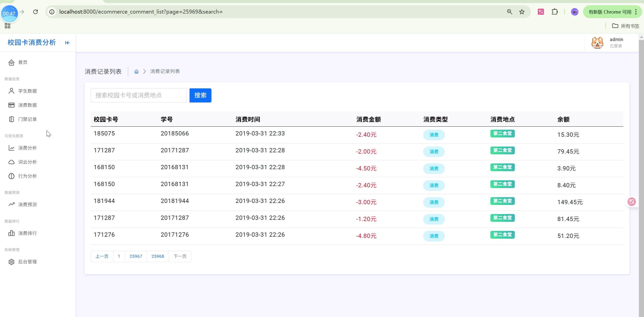Go to previous page via 上一页
Image resolution: width=644 pixels, height=317 pixels.
tap(102, 256)
